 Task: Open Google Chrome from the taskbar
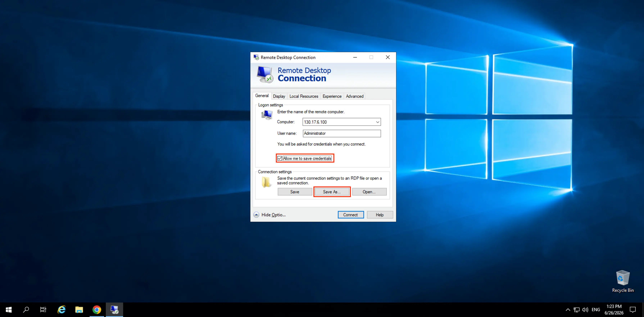point(97,310)
